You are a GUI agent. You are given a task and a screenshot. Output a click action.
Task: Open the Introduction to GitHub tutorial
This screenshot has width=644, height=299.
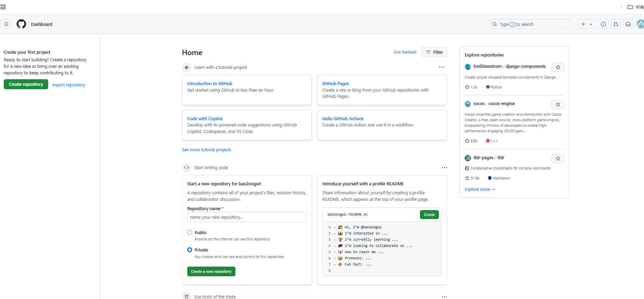point(210,83)
